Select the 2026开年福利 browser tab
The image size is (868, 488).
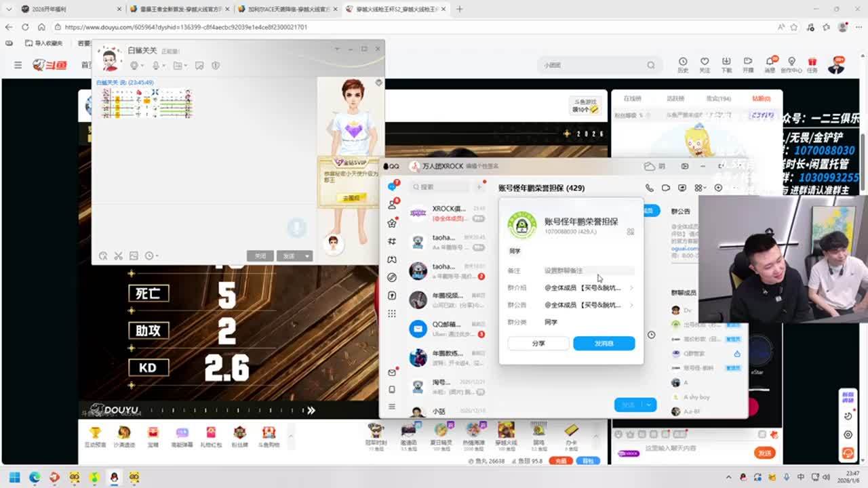pyautogui.click(x=61, y=9)
